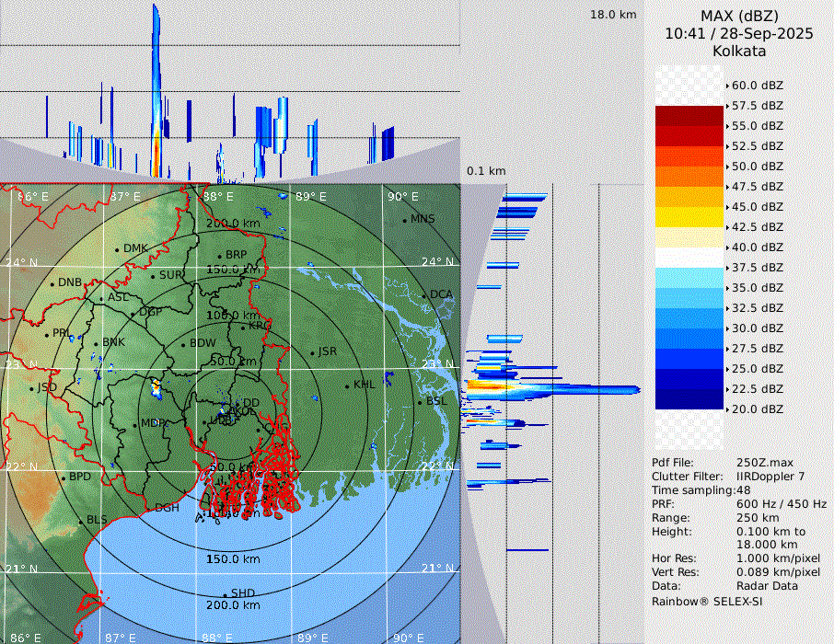Viewport: 834px width, 644px height.
Task: Click the BLS station marker dot
Action: pos(80,522)
